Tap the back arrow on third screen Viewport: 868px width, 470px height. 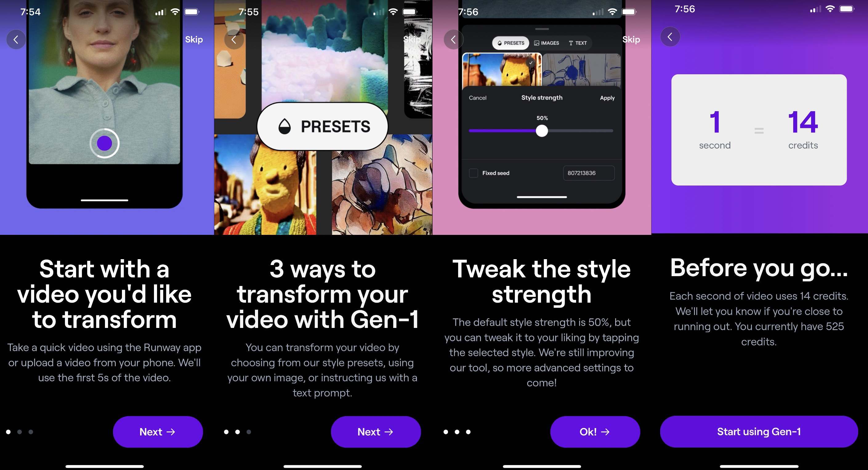[453, 39]
